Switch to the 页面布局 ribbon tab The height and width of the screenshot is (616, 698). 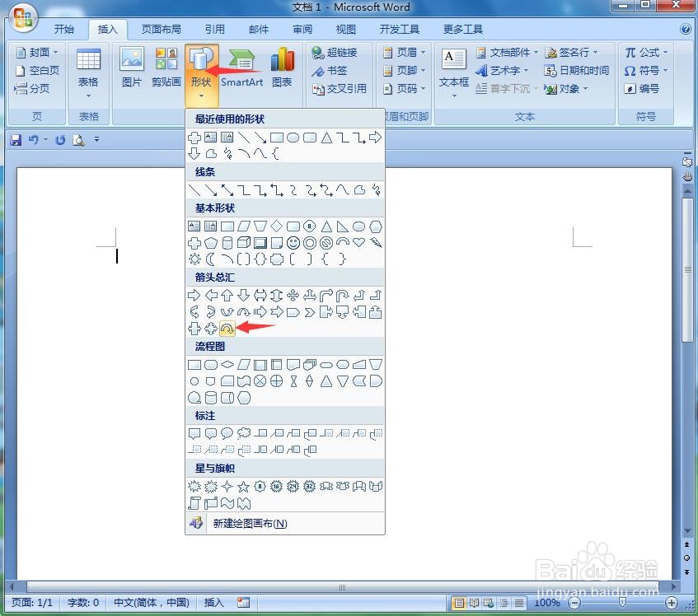159,29
